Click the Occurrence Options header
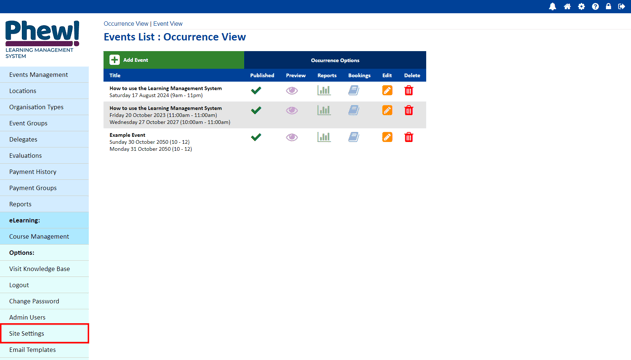 [x=335, y=60]
